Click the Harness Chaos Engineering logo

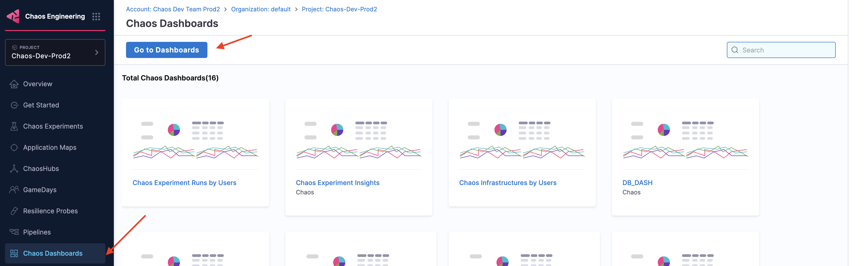pos(13,16)
